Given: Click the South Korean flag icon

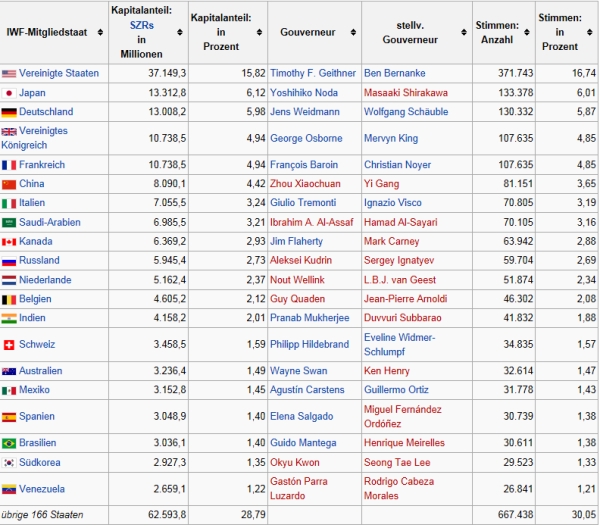Looking at the screenshot, I should 9,463.
